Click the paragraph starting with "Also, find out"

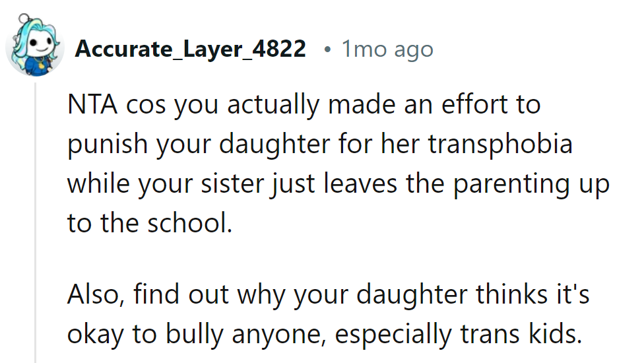(328, 314)
